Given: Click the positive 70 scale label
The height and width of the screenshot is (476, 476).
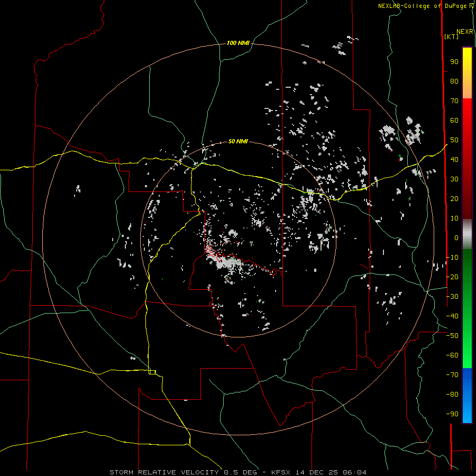Looking at the screenshot, I should 454,101.
